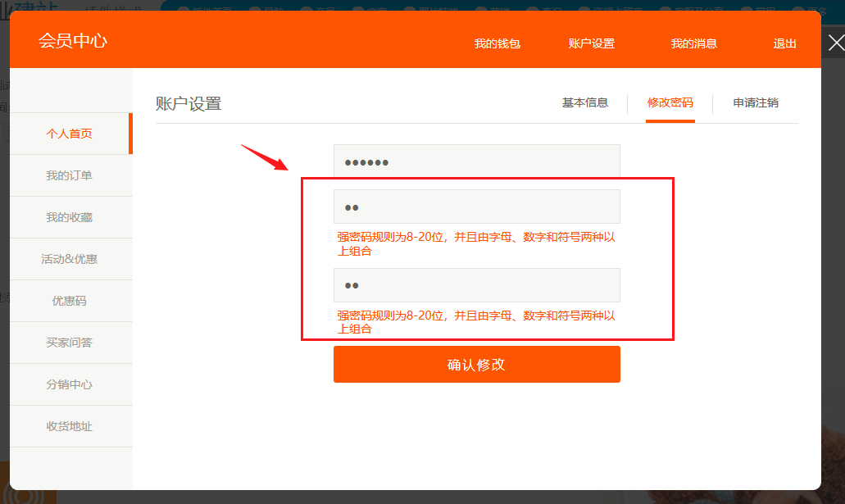Select the 修改密码 tab
This screenshot has height=504, width=845.
pos(670,103)
